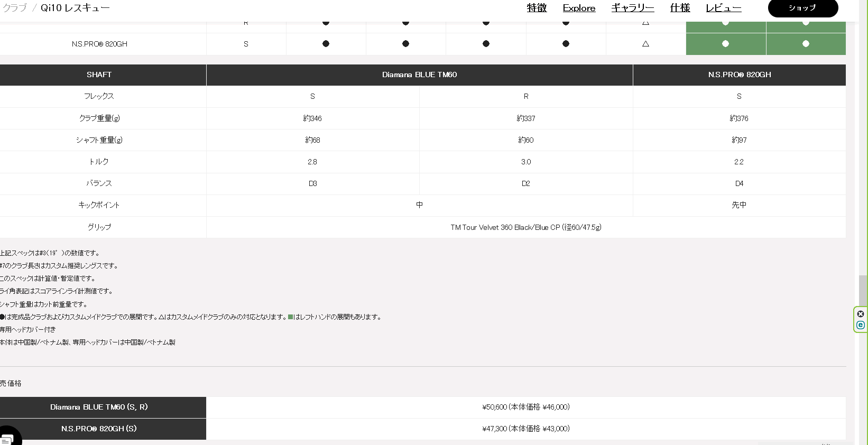Select the シャフト重量(g) row label

tap(99, 140)
